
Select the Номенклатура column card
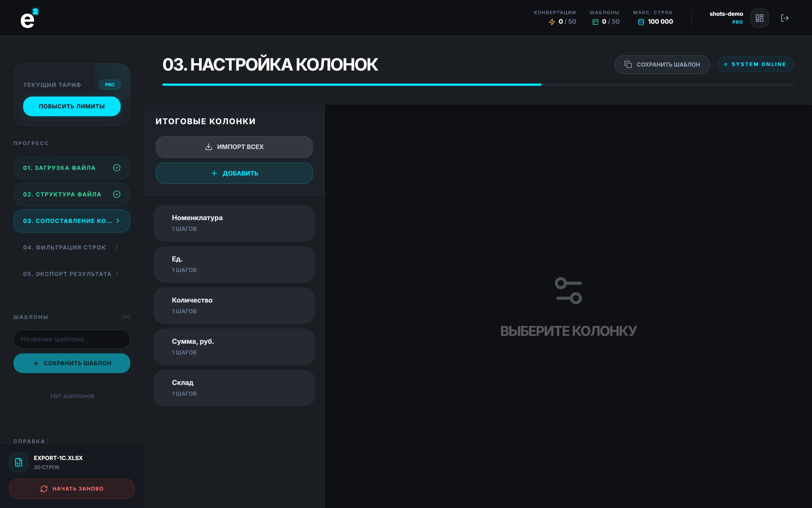[x=234, y=223]
